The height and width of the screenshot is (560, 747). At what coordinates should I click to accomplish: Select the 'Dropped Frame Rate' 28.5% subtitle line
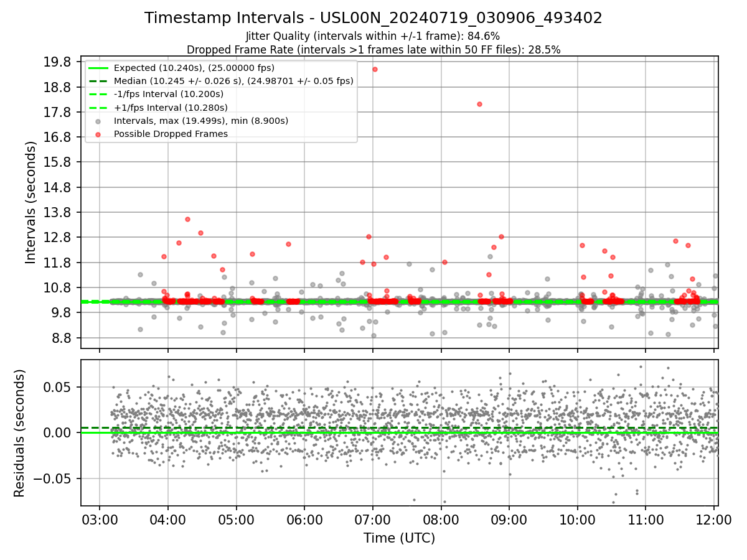click(374, 50)
